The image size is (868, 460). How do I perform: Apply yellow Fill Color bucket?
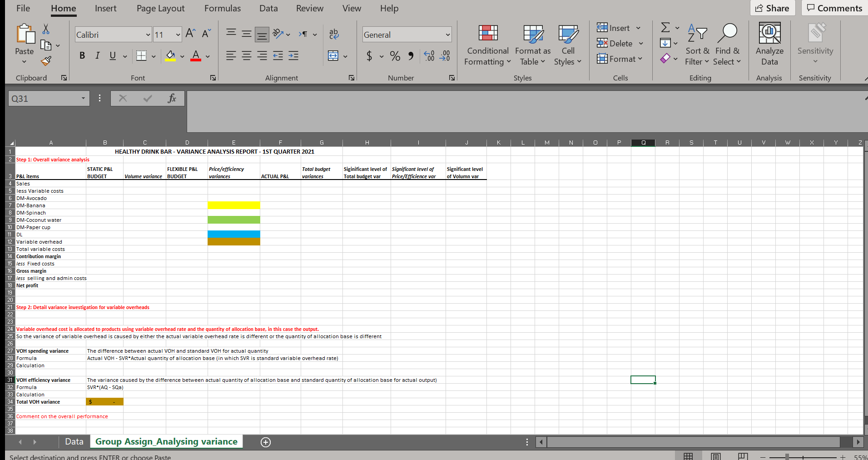170,56
